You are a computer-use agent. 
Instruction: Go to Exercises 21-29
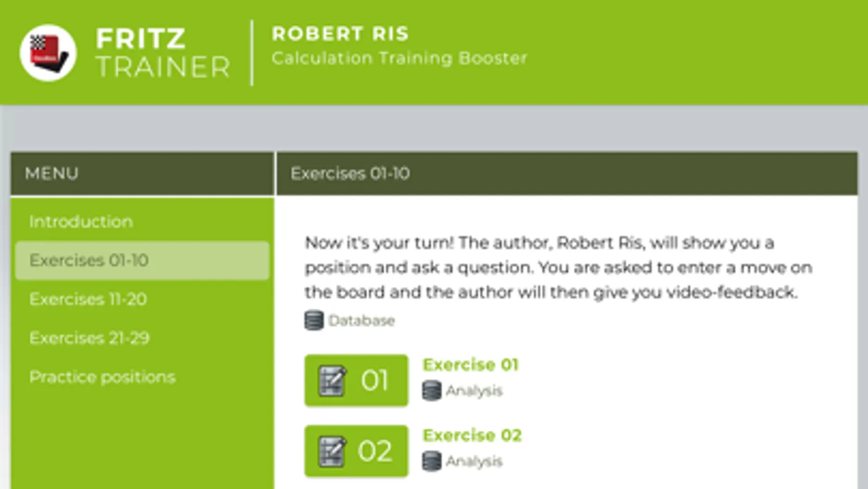click(x=89, y=338)
